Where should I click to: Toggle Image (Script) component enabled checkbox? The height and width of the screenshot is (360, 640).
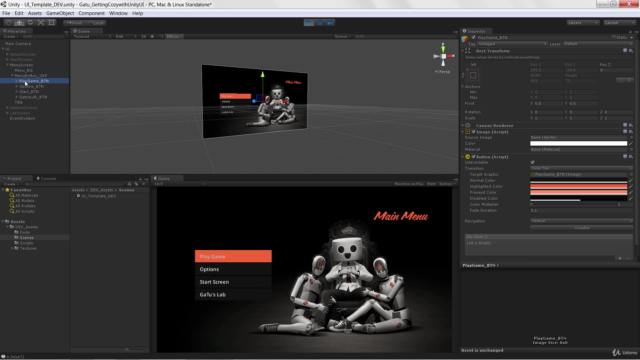[x=473, y=132]
